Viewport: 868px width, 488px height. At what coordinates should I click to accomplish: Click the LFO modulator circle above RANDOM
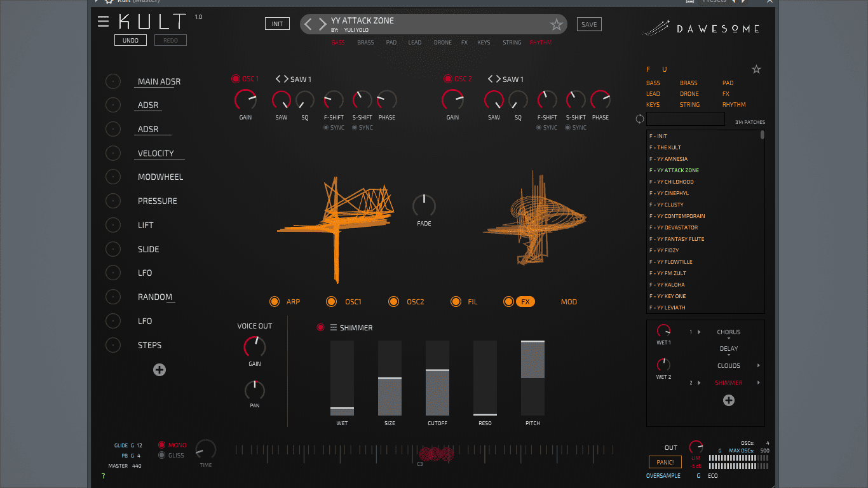112,273
